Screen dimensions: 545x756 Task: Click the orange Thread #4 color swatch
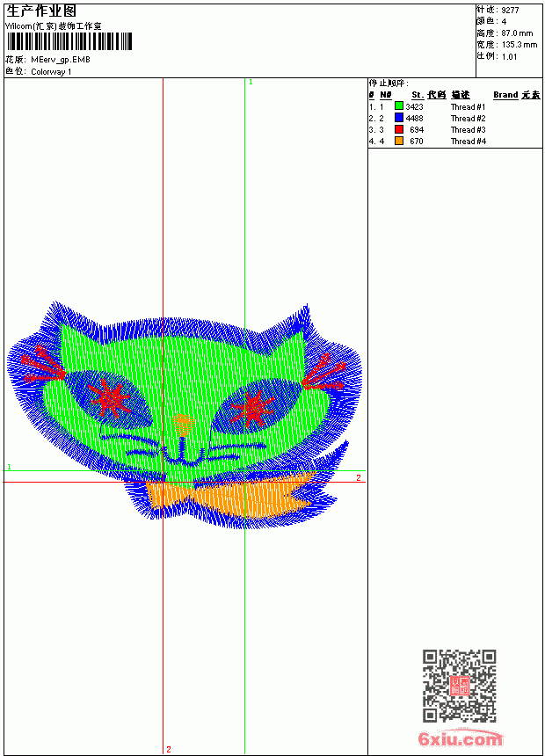[399, 141]
